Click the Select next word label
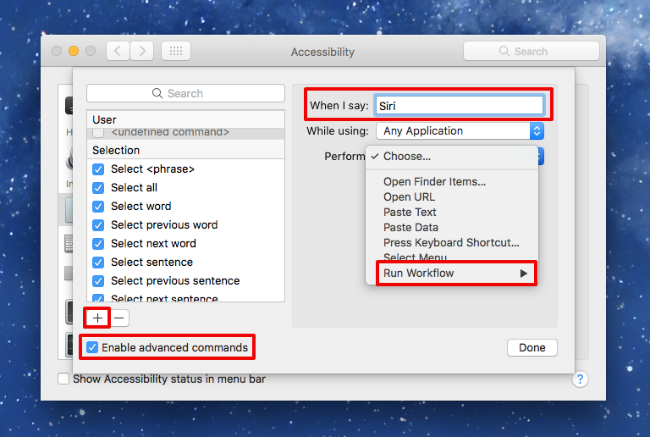 tap(153, 244)
